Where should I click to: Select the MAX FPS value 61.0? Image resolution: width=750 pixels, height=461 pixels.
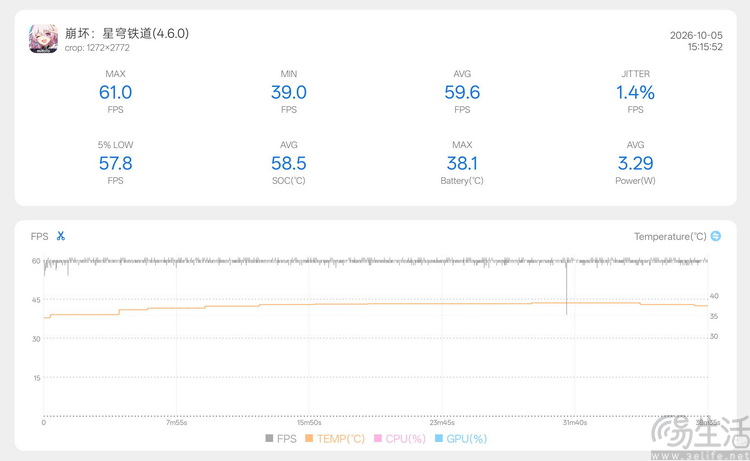click(x=115, y=92)
